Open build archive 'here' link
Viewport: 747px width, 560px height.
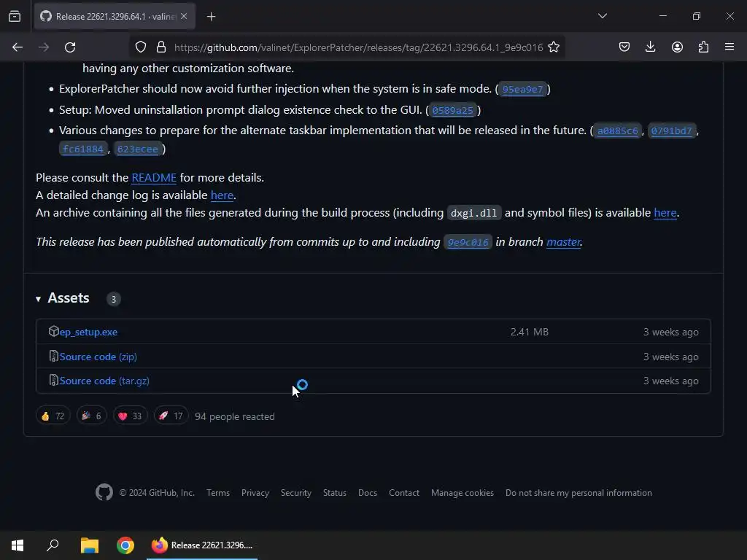pyautogui.click(x=665, y=213)
